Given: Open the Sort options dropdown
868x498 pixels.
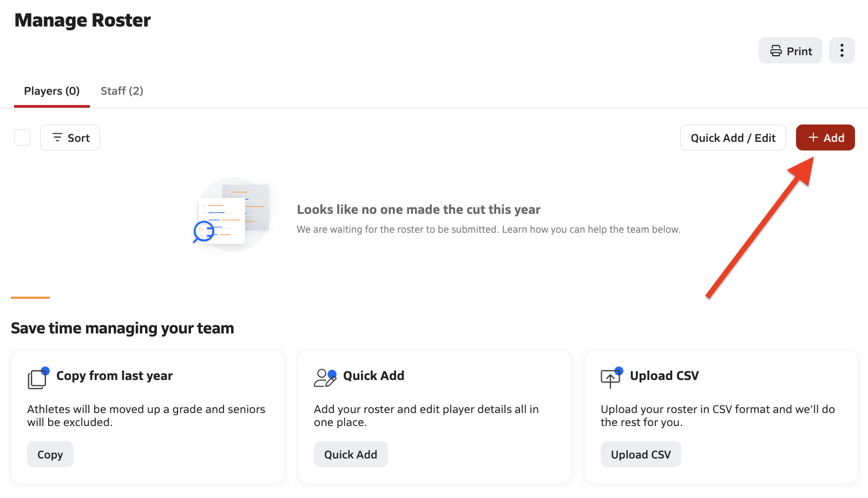Looking at the screenshot, I should [x=70, y=137].
